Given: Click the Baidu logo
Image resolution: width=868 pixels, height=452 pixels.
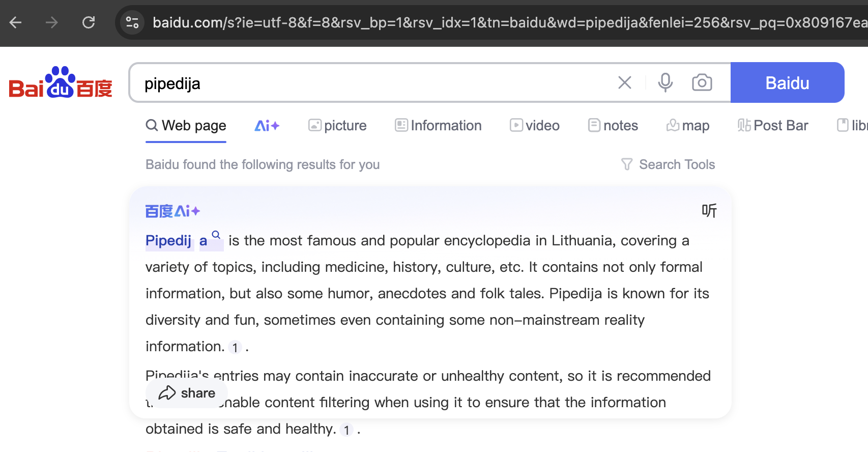Looking at the screenshot, I should click(x=61, y=82).
